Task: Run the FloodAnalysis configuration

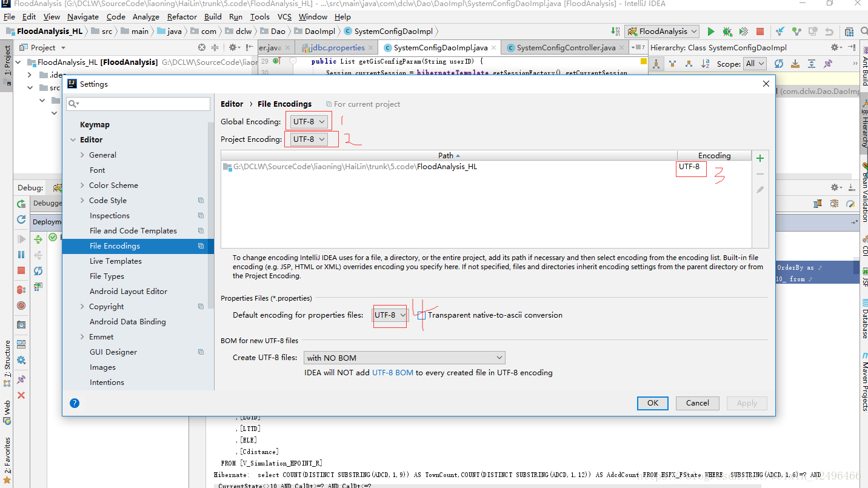Action: [x=711, y=32]
